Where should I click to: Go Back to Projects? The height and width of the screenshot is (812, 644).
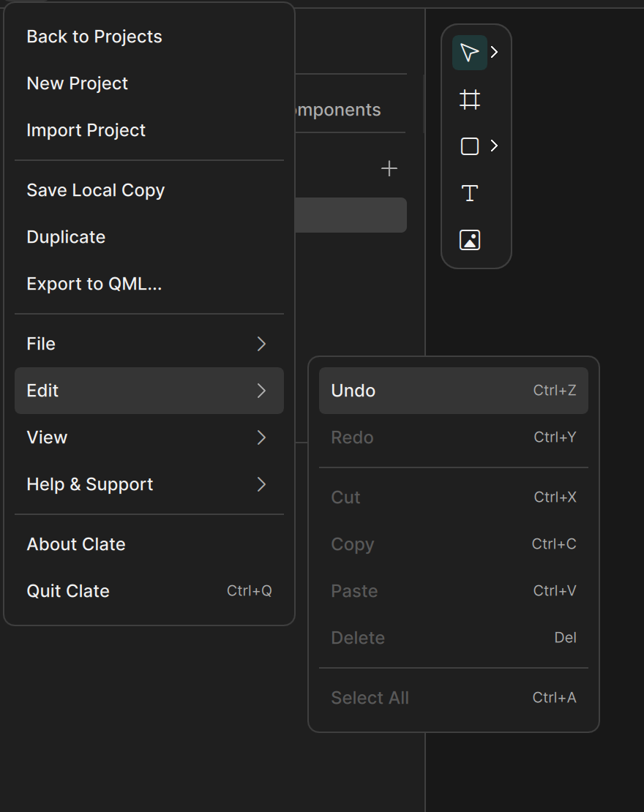149,37
